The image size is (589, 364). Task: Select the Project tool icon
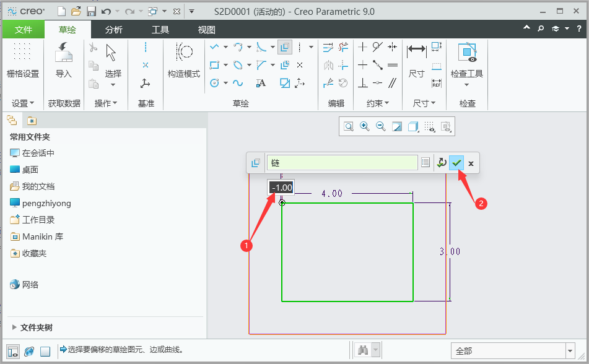coord(285,83)
